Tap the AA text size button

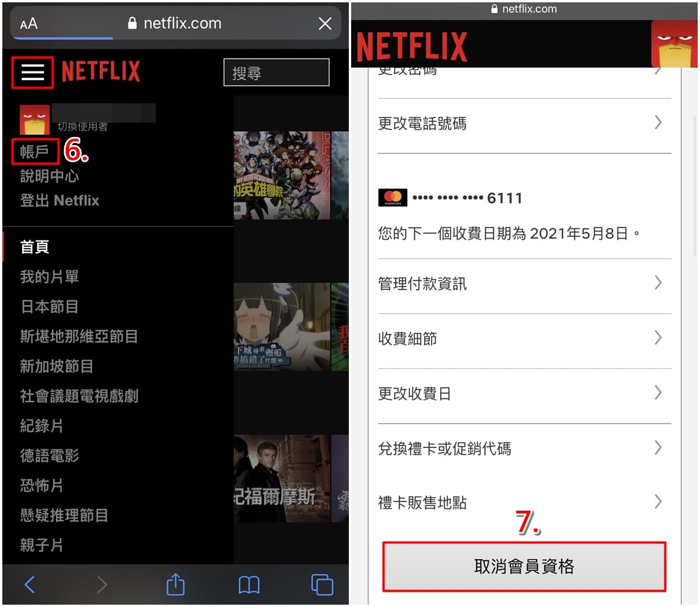(x=29, y=23)
